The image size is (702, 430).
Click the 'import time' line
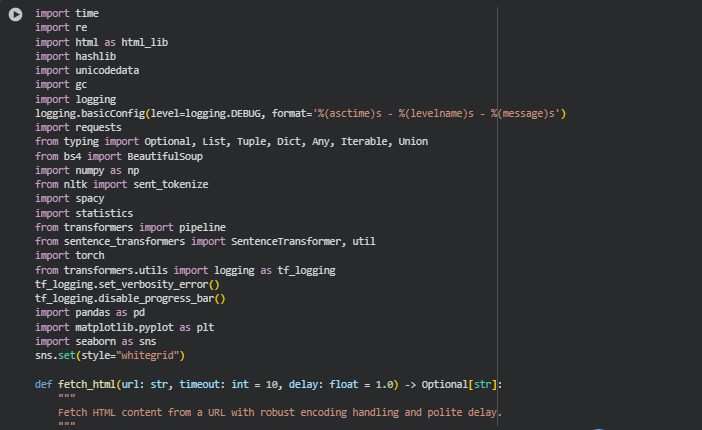click(x=67, y=14)
